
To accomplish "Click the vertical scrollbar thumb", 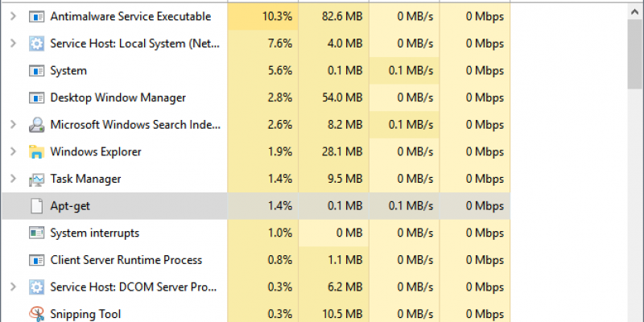I will pos(635,54).
